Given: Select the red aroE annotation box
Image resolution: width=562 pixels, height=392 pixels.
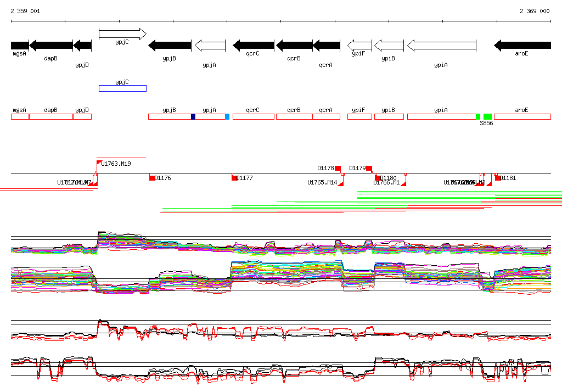Looking at the screenshot, I should pyautogui.click(x=522, y=116).
